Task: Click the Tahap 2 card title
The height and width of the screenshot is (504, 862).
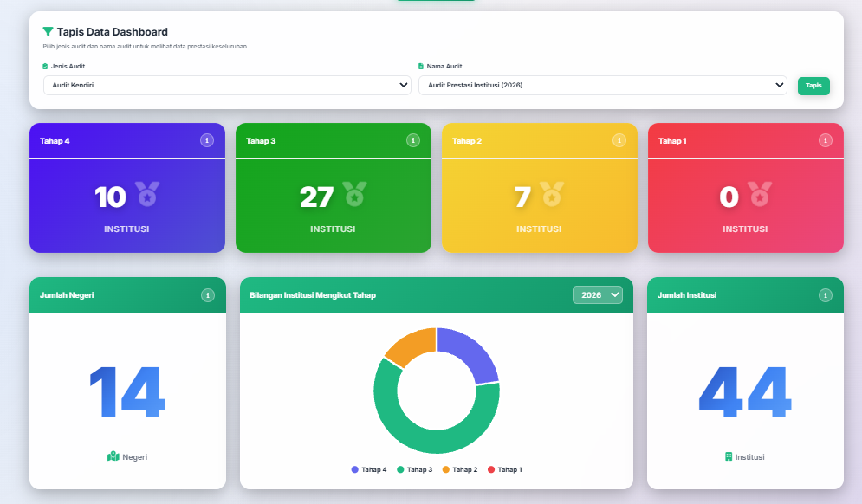Action: coord(467,140)
